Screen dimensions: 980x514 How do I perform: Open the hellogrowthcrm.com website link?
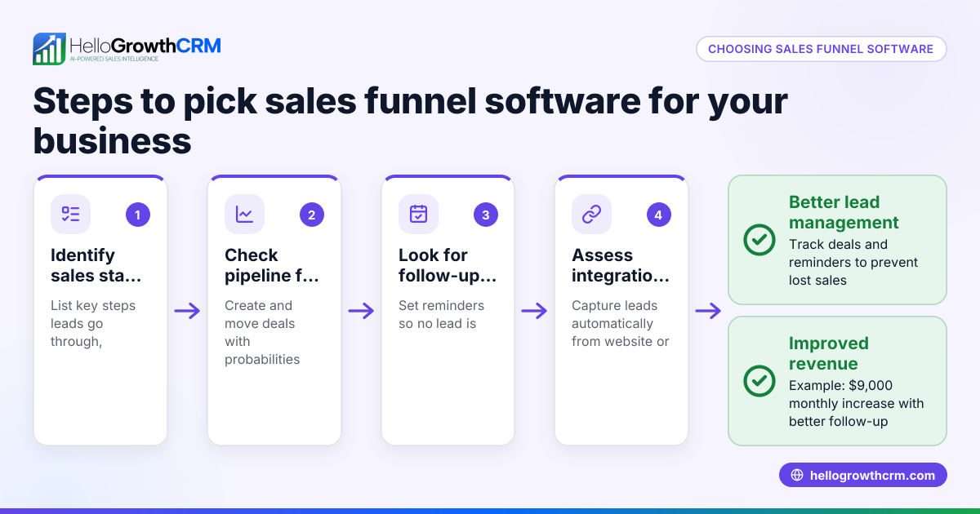[863, 476]
